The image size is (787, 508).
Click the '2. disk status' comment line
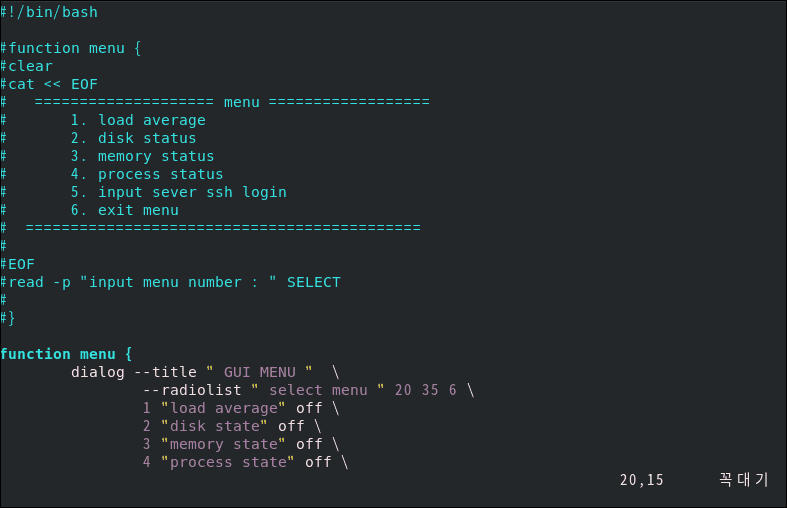point(133,138)
